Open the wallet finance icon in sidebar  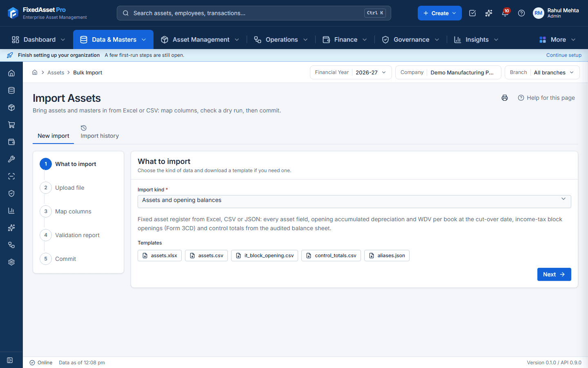[x=11, y=142]
